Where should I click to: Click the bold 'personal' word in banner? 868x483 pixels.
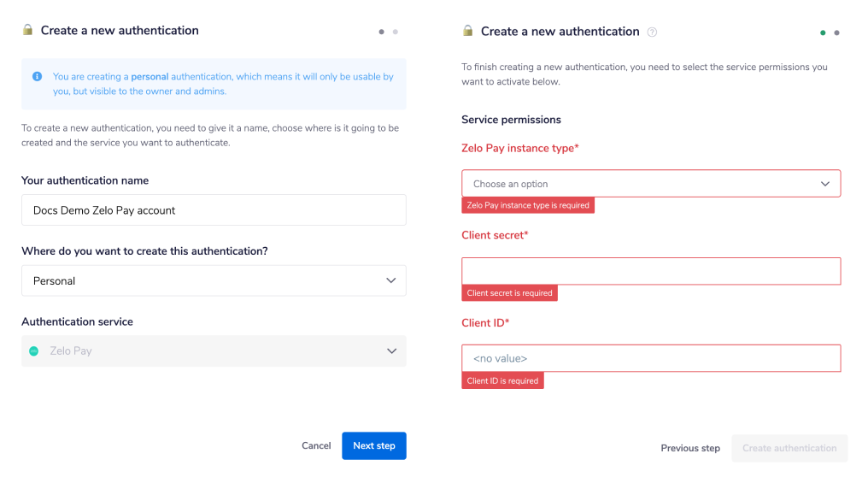tap(150, 77)
